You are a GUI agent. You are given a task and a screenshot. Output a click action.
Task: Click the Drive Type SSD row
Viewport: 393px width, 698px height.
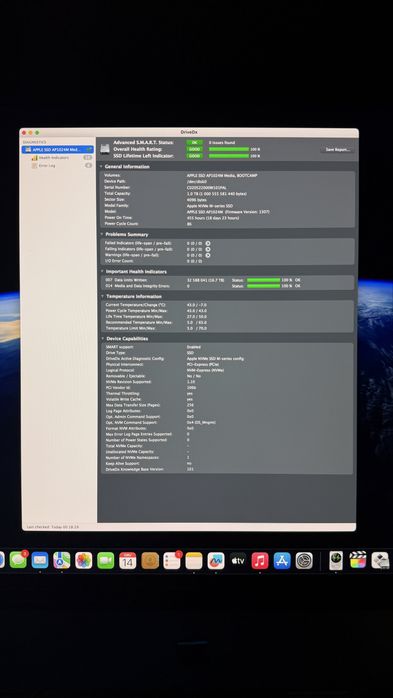click(x=227, y=353)
